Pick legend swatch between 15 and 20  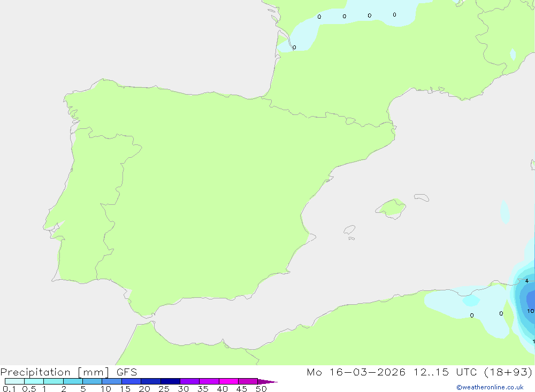tap(132, 381)
